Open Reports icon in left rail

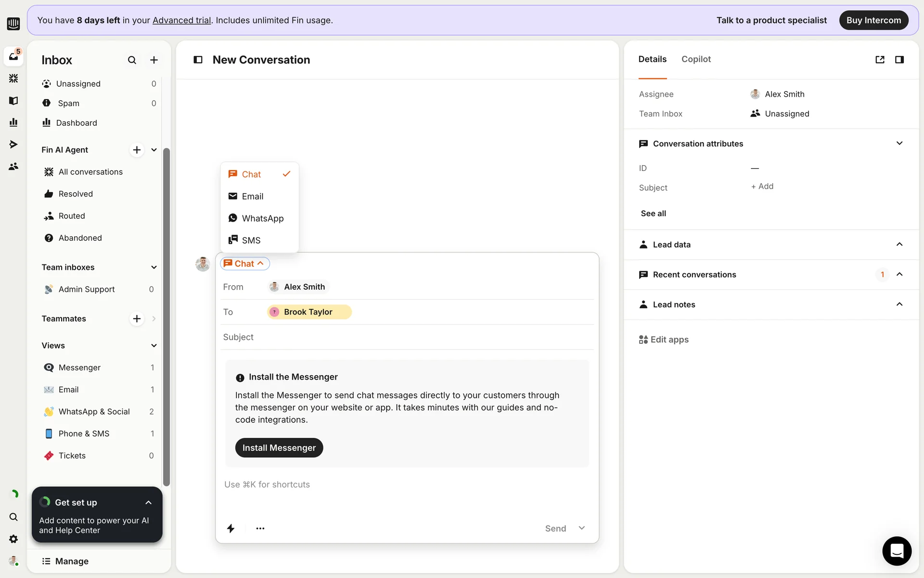(13, 122)
